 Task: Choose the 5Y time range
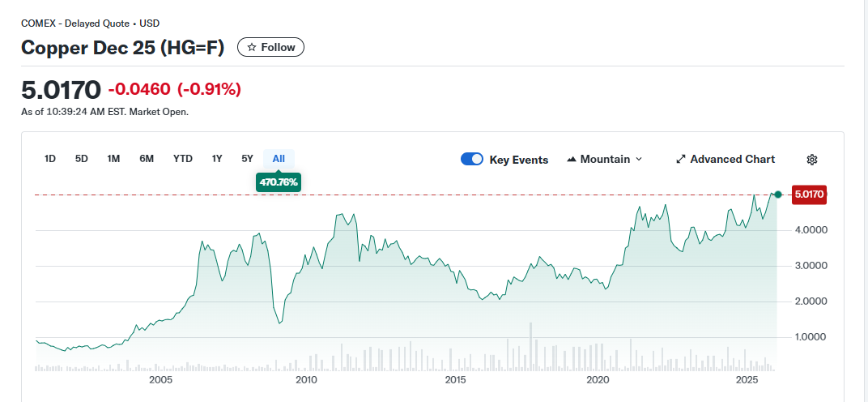point(247,159)
